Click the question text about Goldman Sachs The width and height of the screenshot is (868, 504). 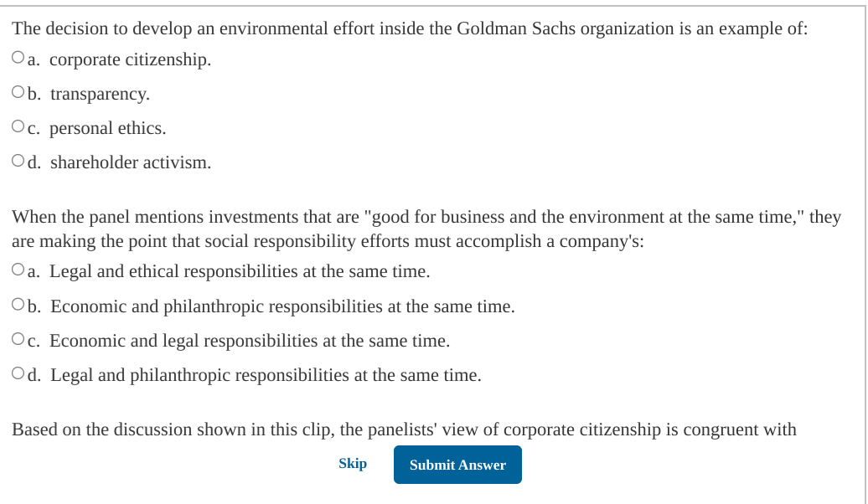click(x=412, y=28)
